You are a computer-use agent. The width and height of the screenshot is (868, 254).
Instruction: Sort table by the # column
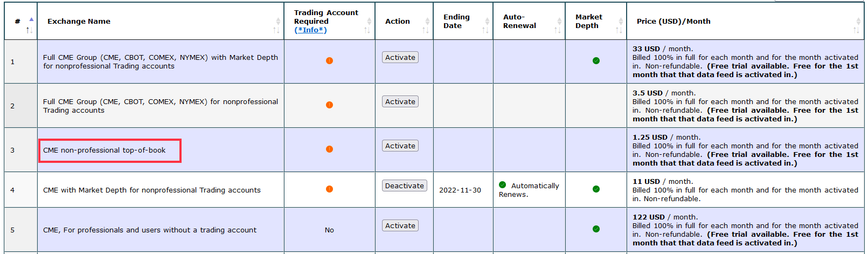click(x=30, y=26)
